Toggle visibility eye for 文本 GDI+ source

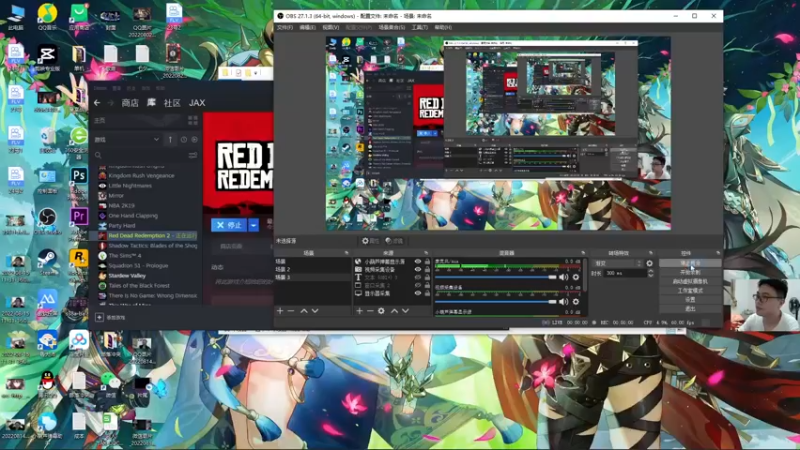[418, 278]
